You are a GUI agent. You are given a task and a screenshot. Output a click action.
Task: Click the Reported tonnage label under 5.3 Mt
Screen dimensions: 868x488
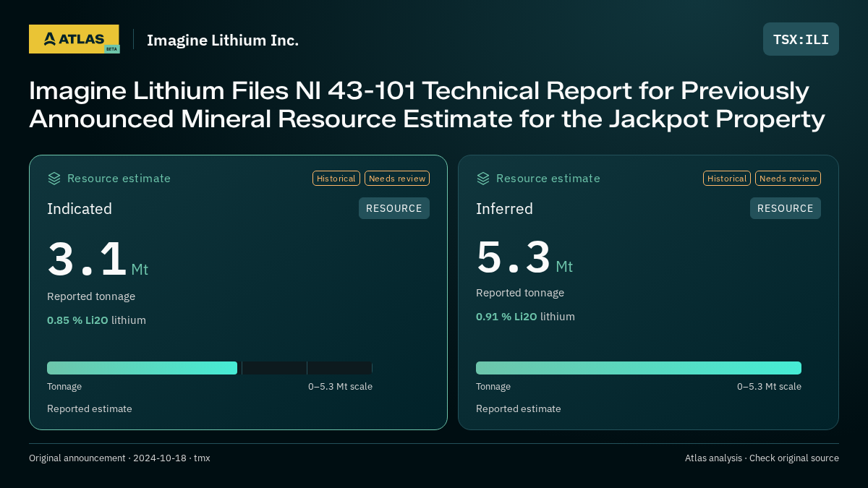[520, 293]
